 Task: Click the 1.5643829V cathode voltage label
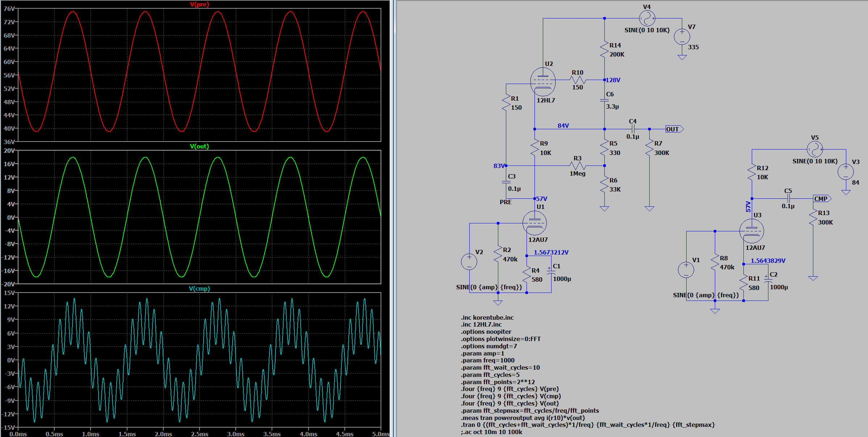768,261
